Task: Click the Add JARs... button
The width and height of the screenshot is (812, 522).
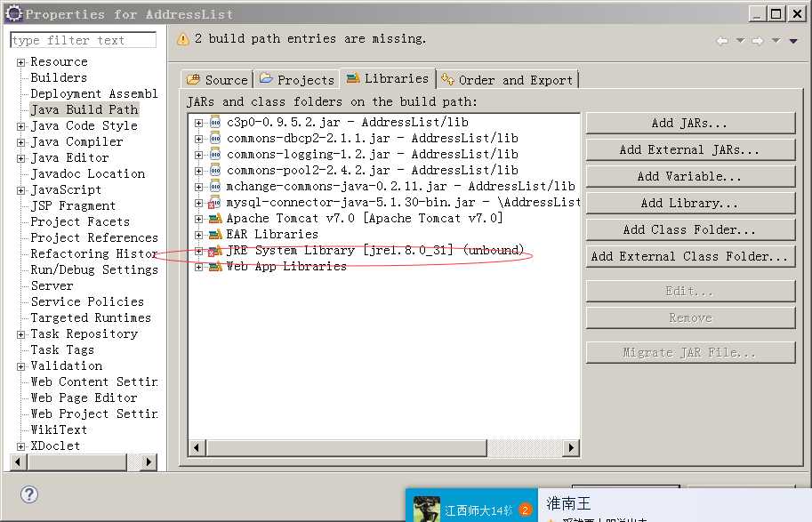Action: (690, 124)
